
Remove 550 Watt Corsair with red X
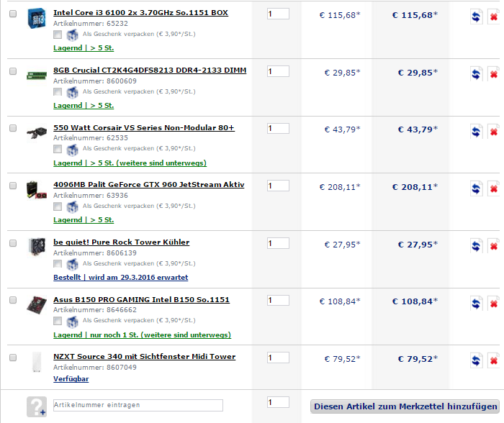tap(494, 132)
